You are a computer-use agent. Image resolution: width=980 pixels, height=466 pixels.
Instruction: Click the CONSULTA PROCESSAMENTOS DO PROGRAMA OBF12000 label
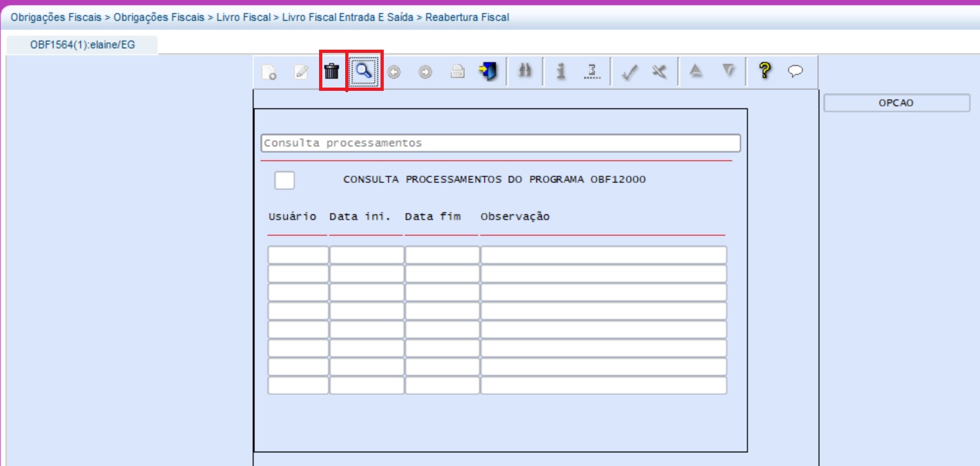(x=494, y=179)
